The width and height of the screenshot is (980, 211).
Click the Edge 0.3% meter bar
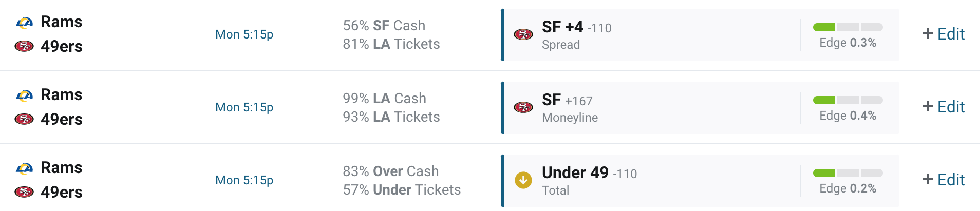[847, 27]
